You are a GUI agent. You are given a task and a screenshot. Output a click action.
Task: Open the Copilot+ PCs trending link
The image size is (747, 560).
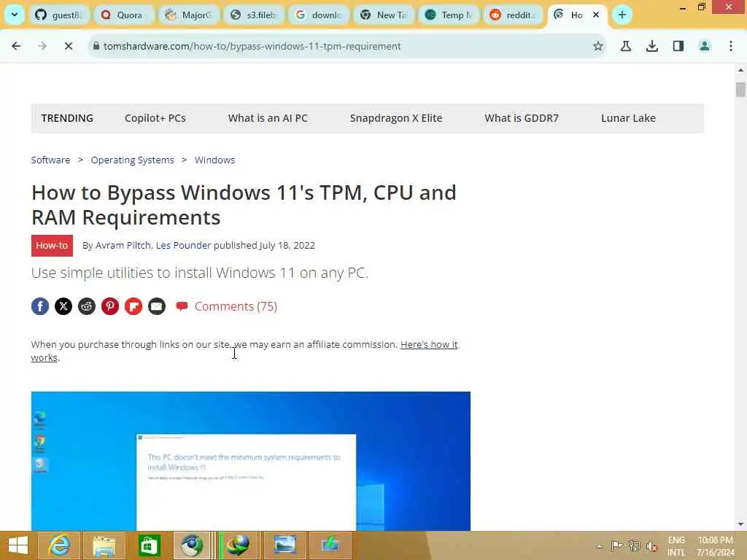[155, 118]
